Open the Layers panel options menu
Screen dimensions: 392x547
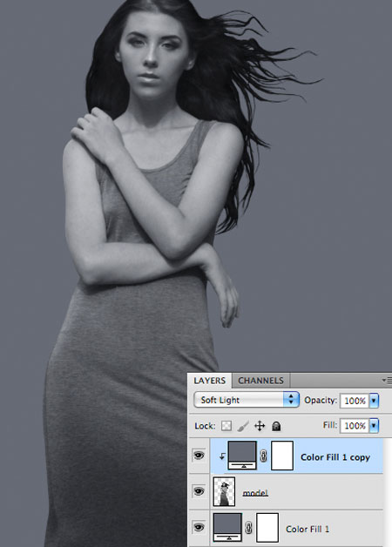click(387, 381)
